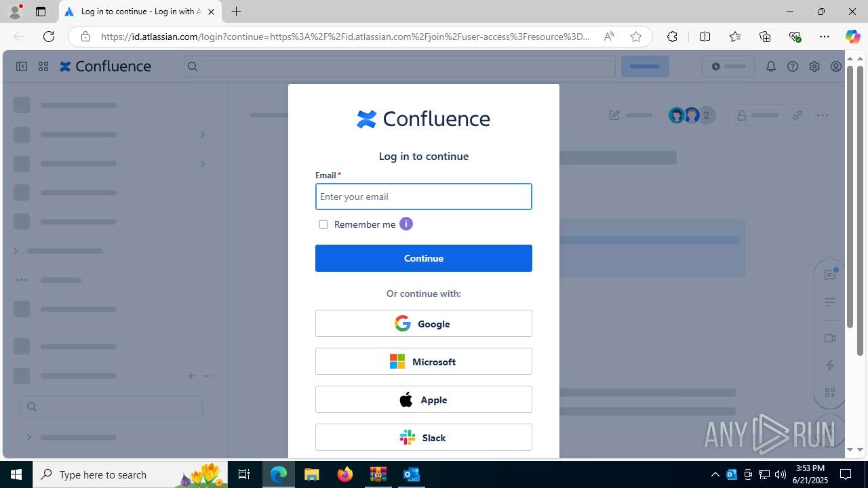Click the edit pencil icon on the page
This screenshot has height=488, width=868.
pos(614,115)
